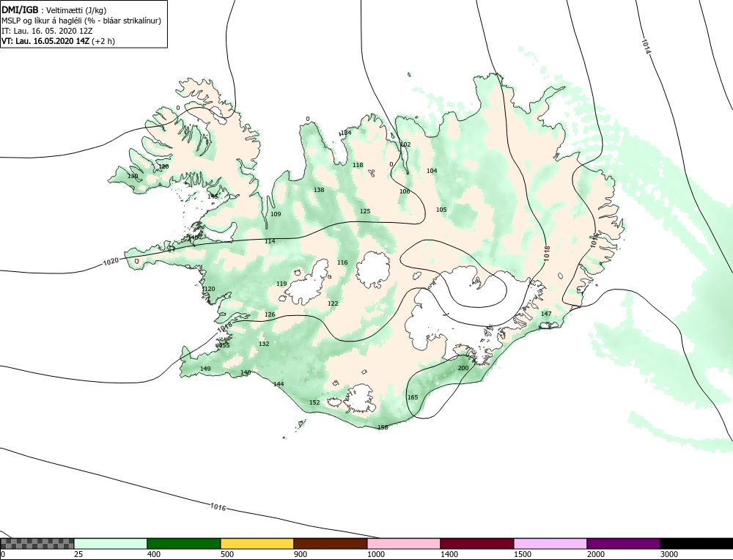
Task: Select the 118 value in the north
Action: click(358, 164)
